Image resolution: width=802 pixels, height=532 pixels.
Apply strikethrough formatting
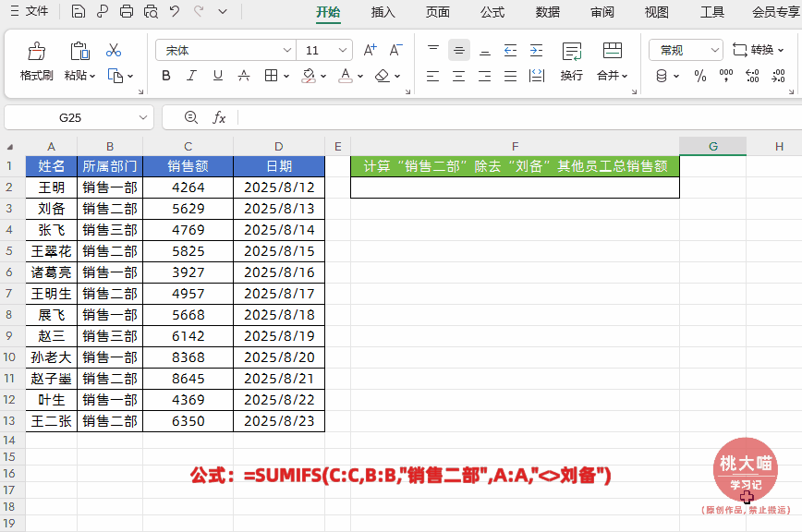tap(244, 76)
